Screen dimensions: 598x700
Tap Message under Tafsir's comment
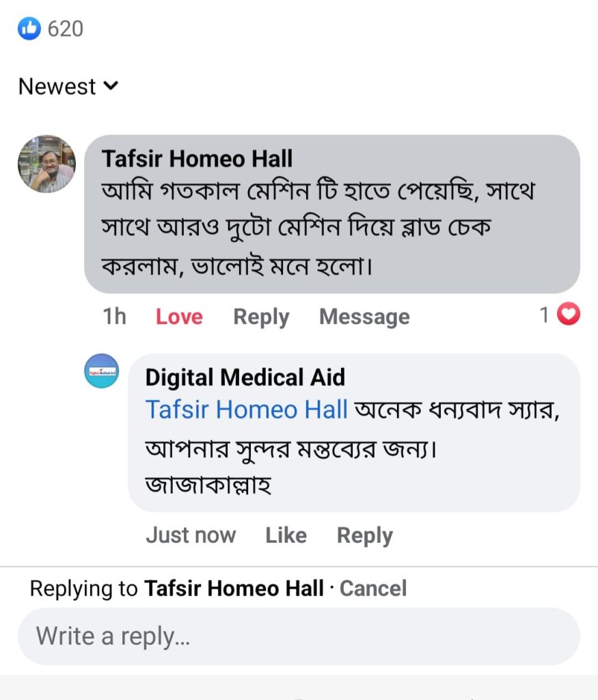(364, 317)
